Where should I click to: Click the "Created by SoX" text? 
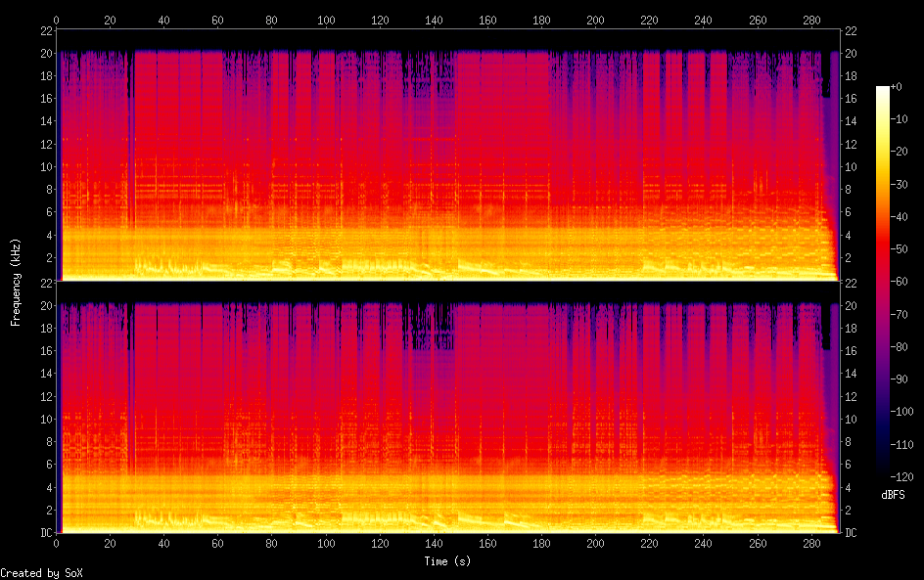point(40,573)
